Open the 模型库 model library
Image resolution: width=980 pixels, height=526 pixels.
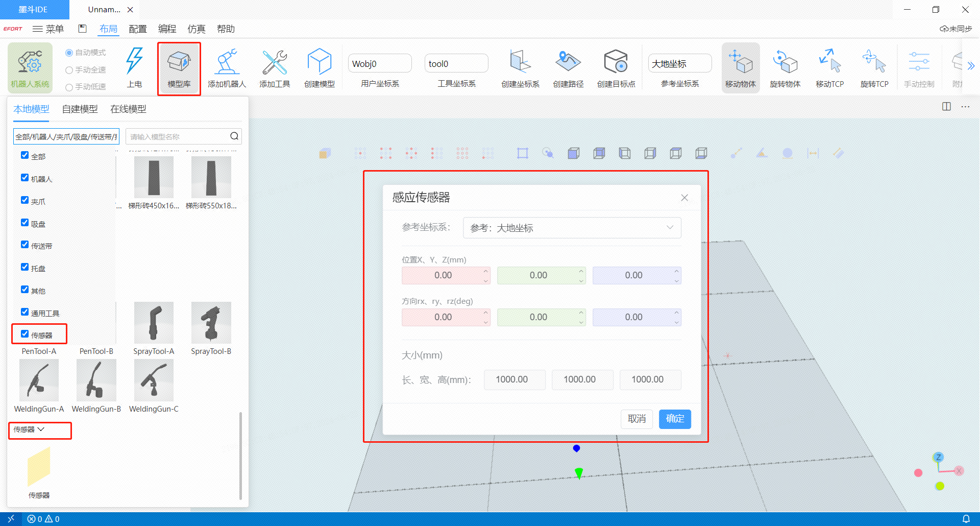[x=179, y=68]
